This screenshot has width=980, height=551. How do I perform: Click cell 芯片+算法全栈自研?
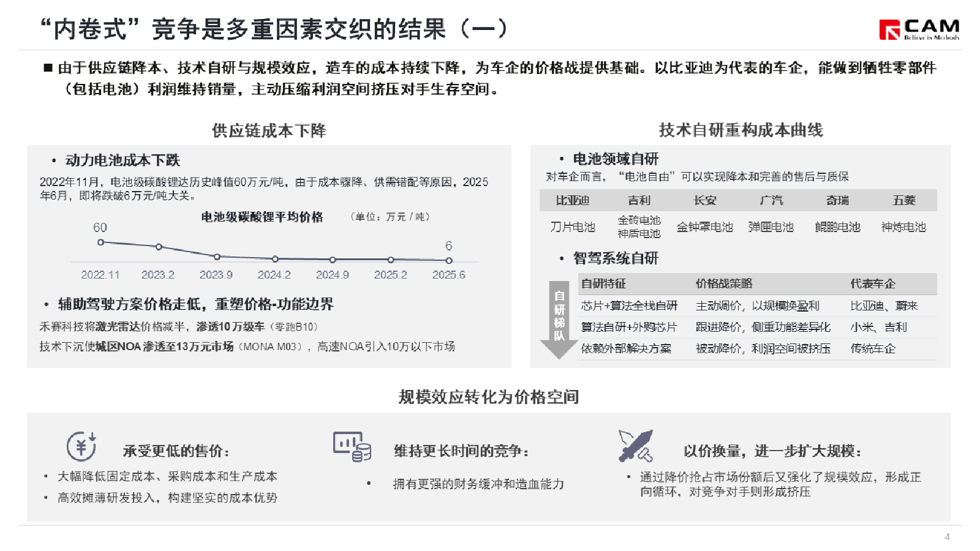pyautogui.click(x=630, y=306)
